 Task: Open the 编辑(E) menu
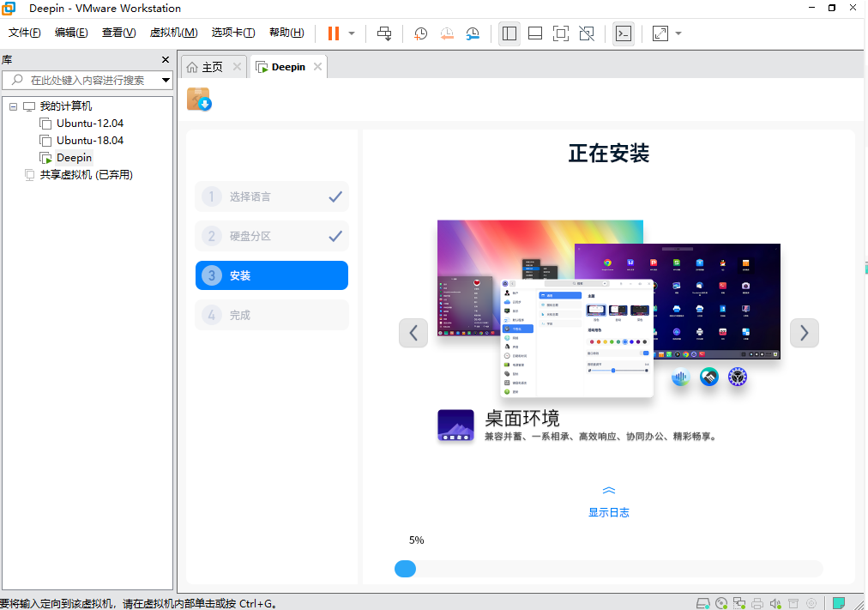pos(71,33)
